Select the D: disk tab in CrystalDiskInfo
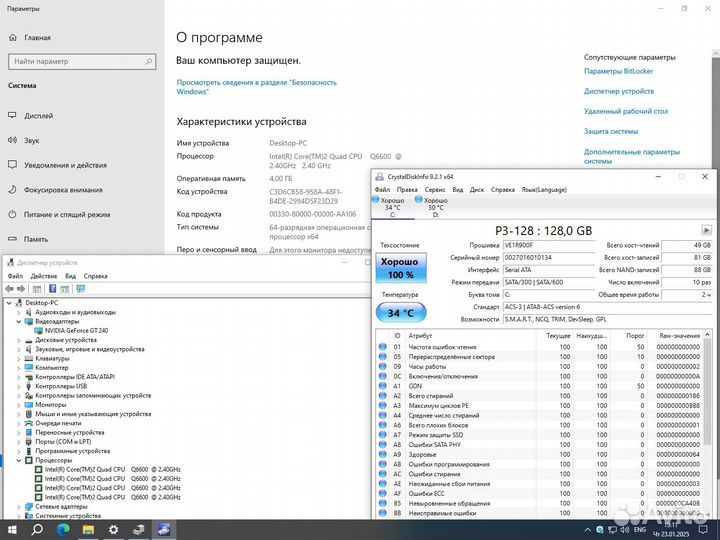This screenshot has height=540, width=720. [x=435, y=207]
